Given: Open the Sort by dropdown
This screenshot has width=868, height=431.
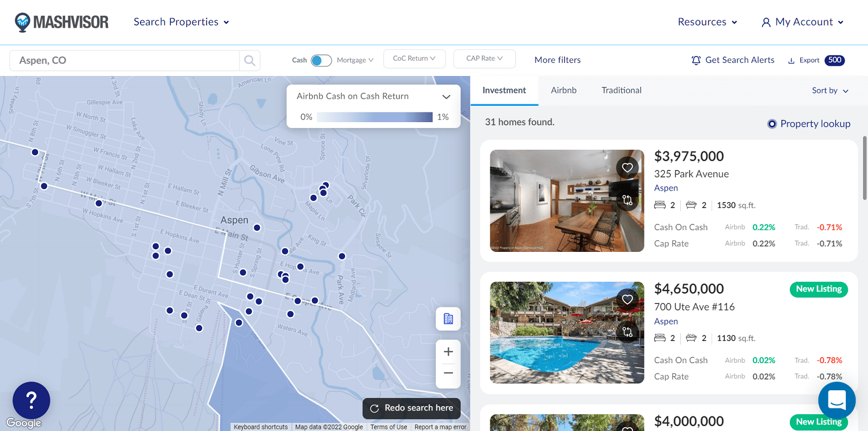Looking at the screenshot, I should (830, 91).
